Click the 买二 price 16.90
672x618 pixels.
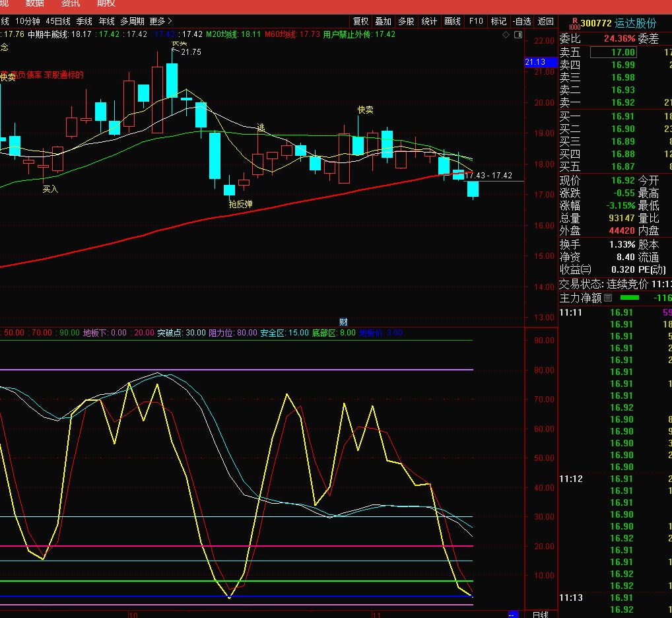pyautogui.click(x=622, y=129)
